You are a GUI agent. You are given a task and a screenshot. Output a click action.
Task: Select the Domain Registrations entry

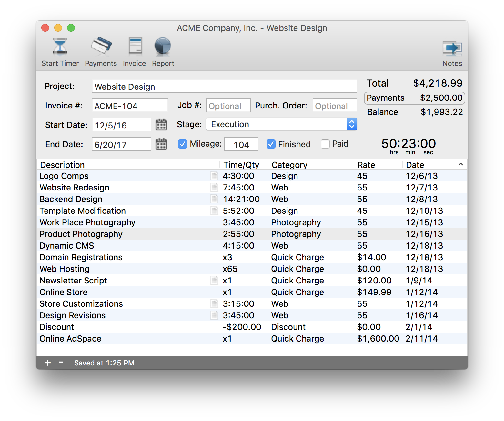(x=252, y=257)
